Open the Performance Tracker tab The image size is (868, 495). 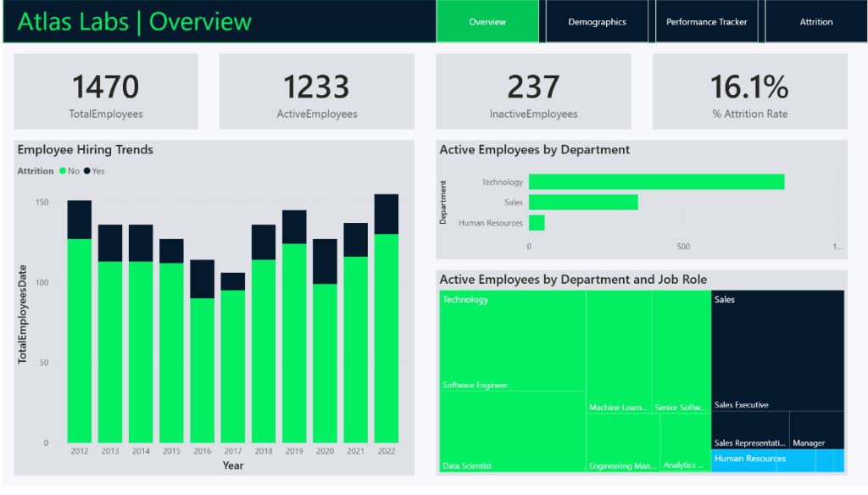pyautogui.click(x=706, y=22)
